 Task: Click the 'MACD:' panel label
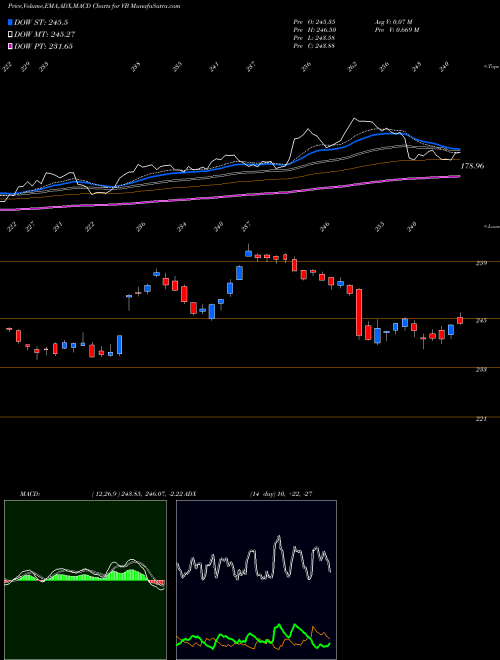(x=29, y=494)
